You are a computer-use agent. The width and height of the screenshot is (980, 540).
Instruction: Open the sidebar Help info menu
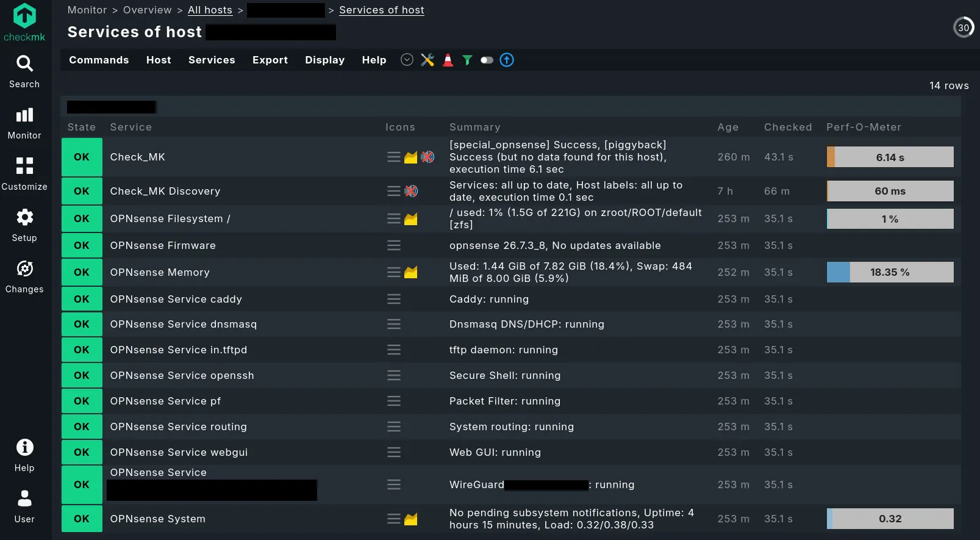tap(24, 455)
